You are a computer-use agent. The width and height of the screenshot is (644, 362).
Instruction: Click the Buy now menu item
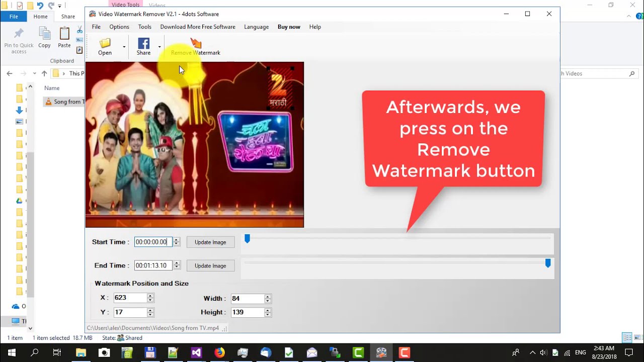(x=289, y=27)
